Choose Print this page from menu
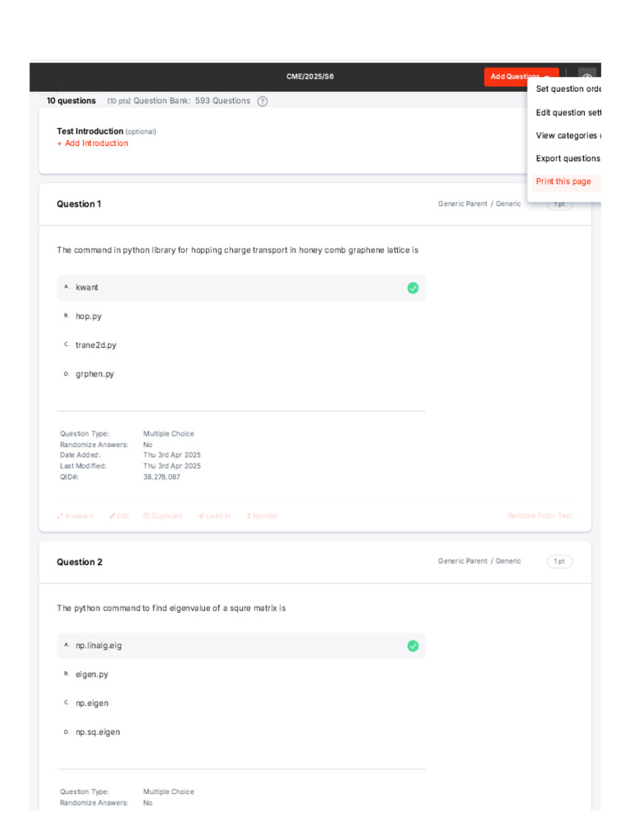 [564, 181]
